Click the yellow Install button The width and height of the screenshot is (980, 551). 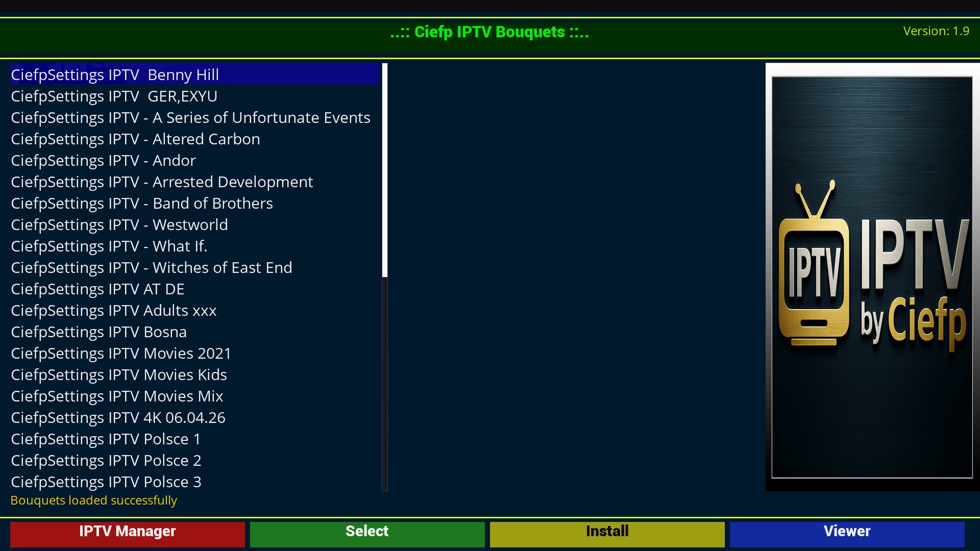coord(607,534)
